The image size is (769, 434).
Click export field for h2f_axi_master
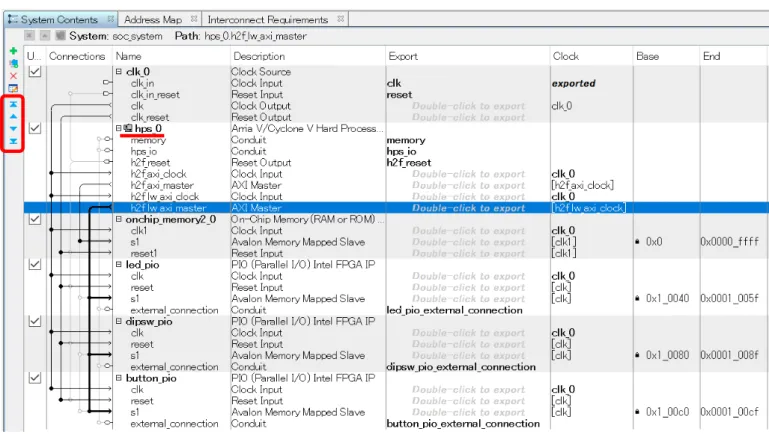[x=468, y=185]
